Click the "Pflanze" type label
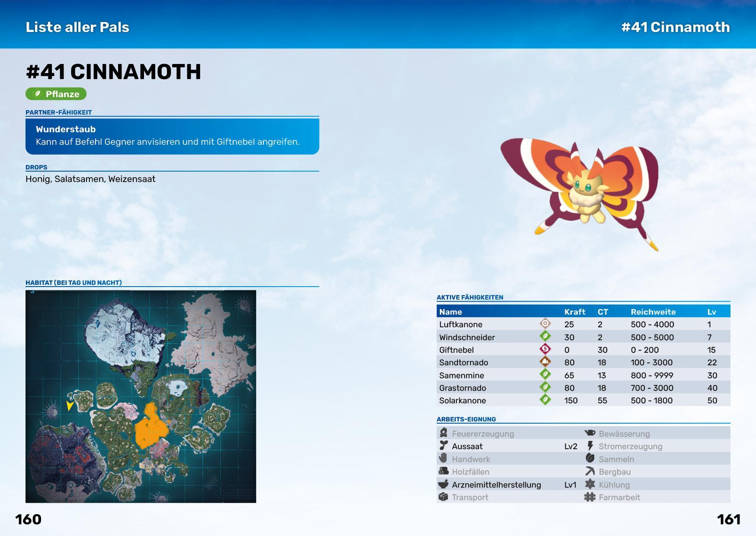756x536 pixels. coord(62,94)
